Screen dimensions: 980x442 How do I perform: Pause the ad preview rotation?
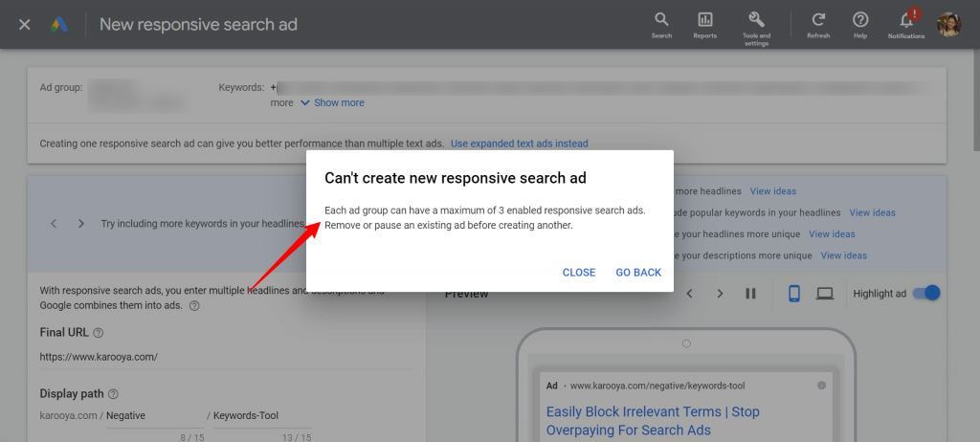click(x=750, y=293)
